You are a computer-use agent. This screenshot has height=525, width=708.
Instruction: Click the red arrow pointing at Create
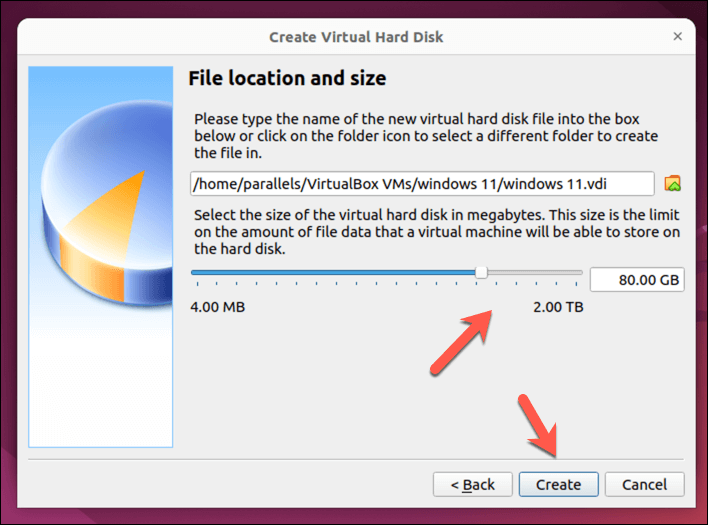click(x=541, y=427)
